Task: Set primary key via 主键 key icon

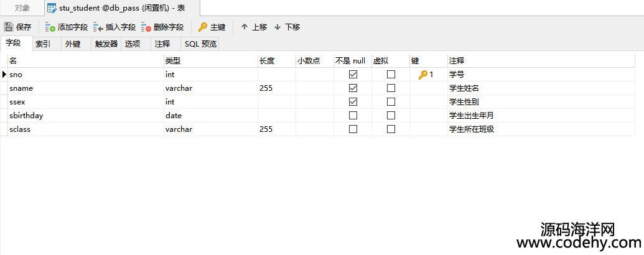Action: pyautogui.click(x=203, y=27)
